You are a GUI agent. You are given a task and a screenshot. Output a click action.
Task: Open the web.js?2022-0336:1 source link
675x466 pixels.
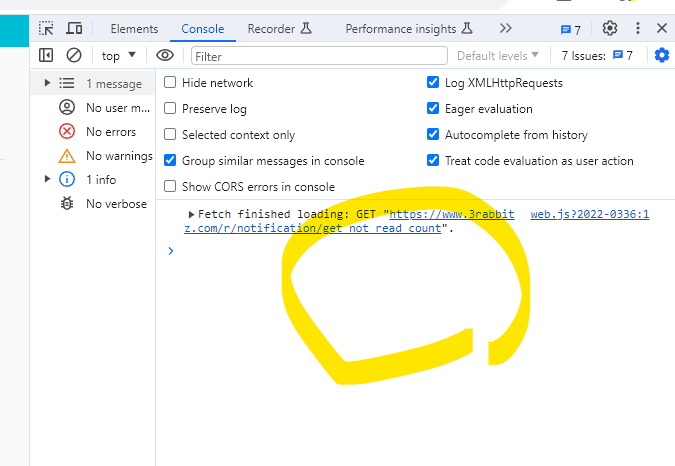point(589,214)
